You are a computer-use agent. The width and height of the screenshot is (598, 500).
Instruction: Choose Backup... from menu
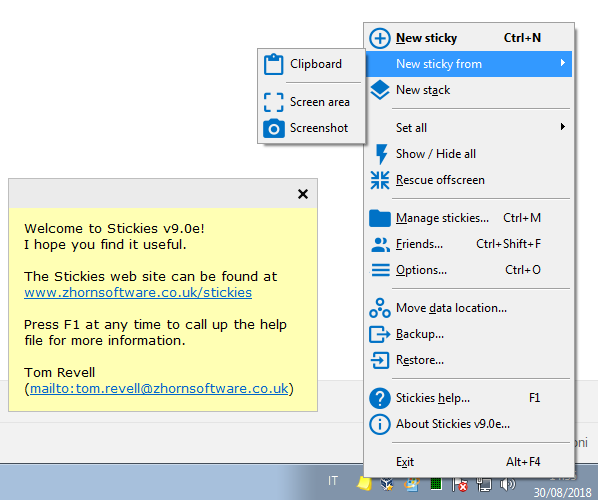pos(469,334)
